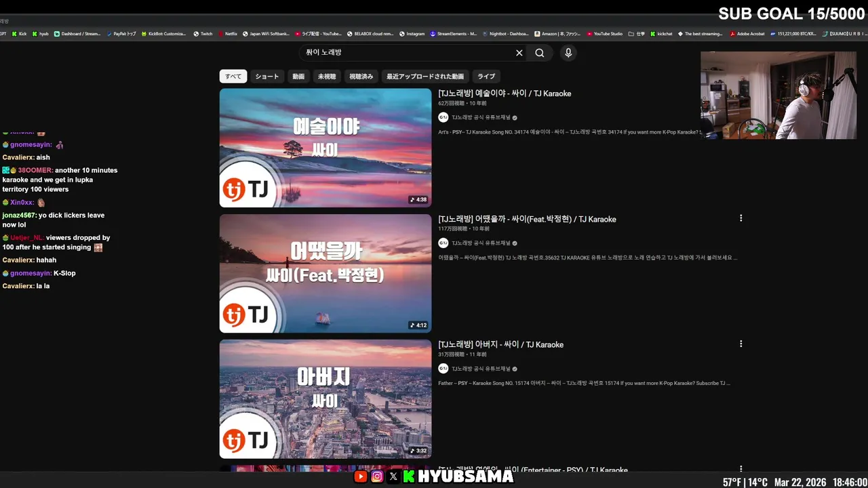868x488 pixels.
Task: Open the ライブ配信 - YouTube bookmark
Action: 317,33
